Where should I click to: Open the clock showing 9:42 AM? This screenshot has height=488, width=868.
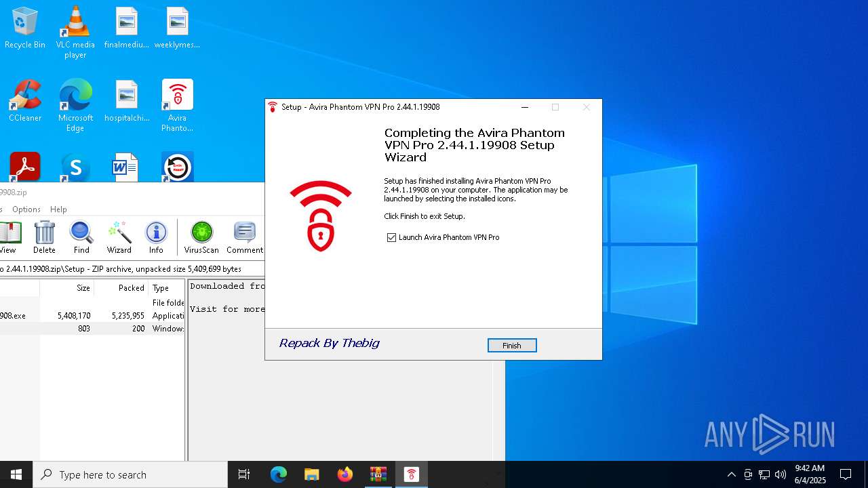(810, 474)
